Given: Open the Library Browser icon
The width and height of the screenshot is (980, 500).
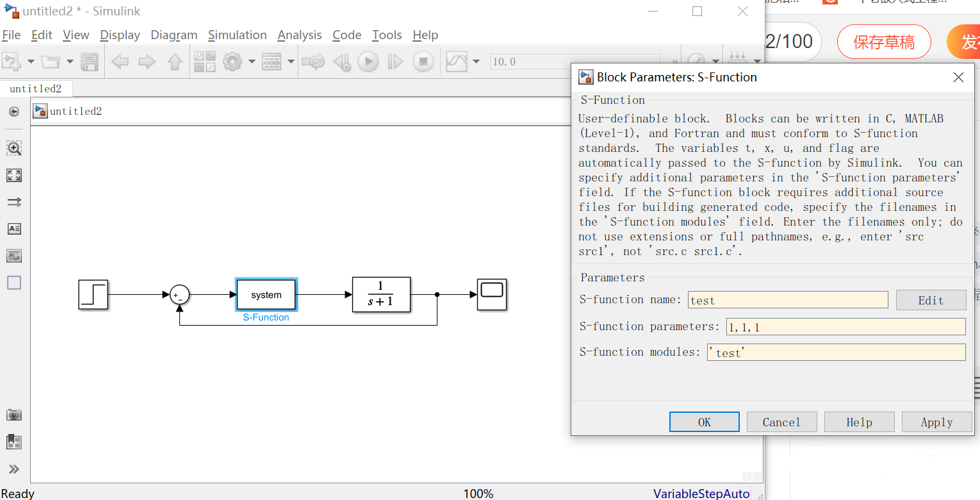Looking at the screenshot, I should coord(205,62).
